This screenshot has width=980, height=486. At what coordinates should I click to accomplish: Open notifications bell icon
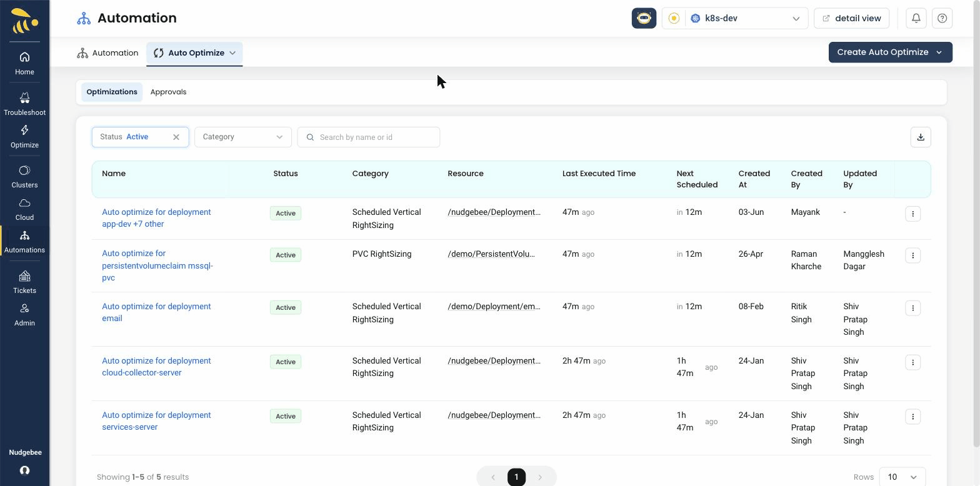(x=916, y=18)
